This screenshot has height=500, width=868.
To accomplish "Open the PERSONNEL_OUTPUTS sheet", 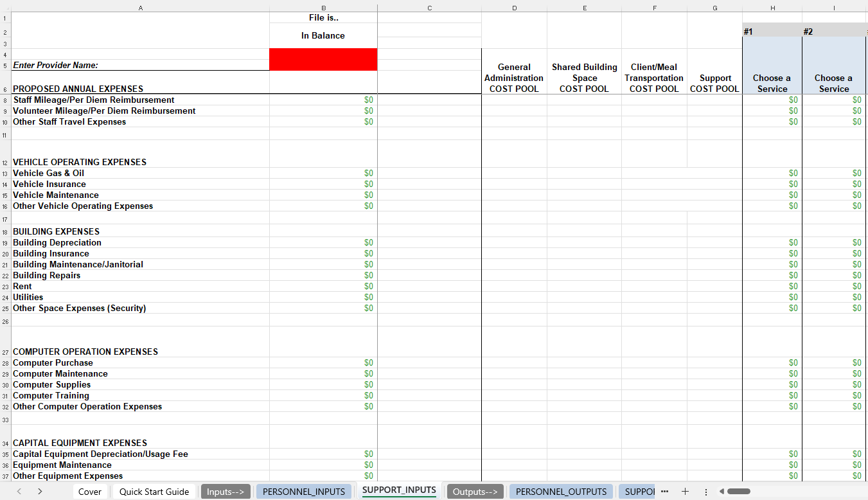I will click(x=560, y=491).
